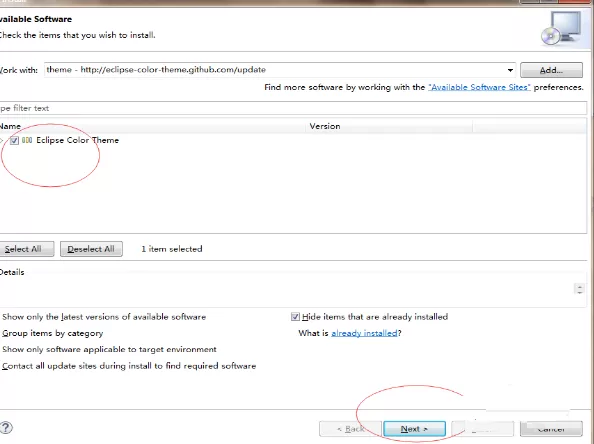The width and height of the screenshot is (594, 444).
Task: Open the help question mark icon
Action: (x=6, y=428)
